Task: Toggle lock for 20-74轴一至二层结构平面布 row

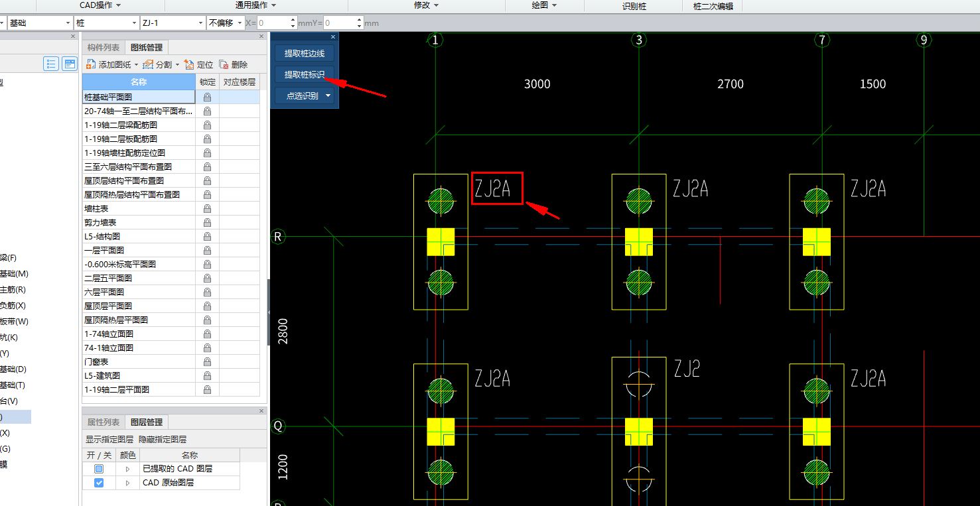Action: click(207, 111)
